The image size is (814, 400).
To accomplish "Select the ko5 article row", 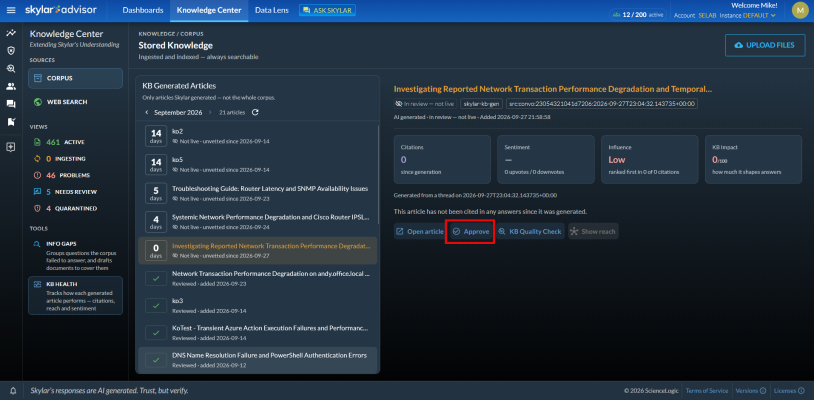I will 257,164.
